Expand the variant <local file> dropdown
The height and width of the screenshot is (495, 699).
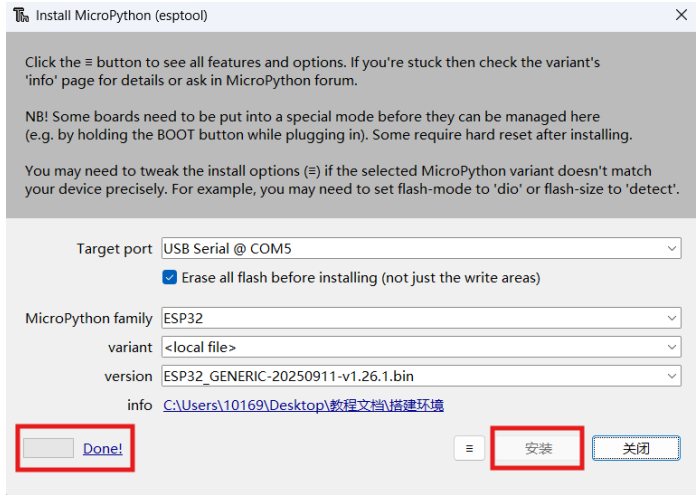point(672,347)
